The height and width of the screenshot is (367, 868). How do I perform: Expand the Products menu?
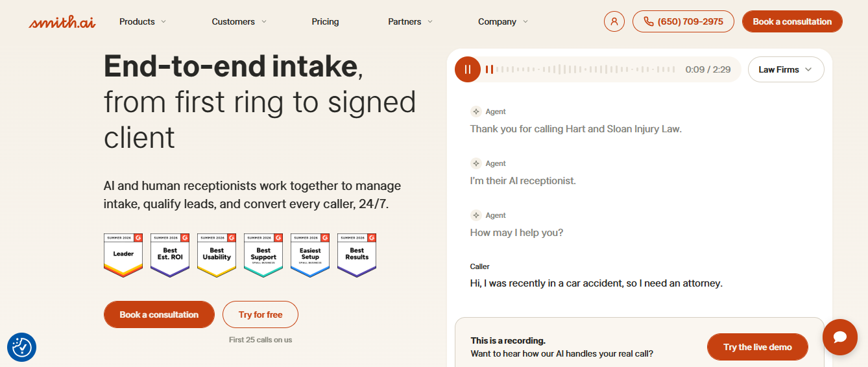click(143, 21)
